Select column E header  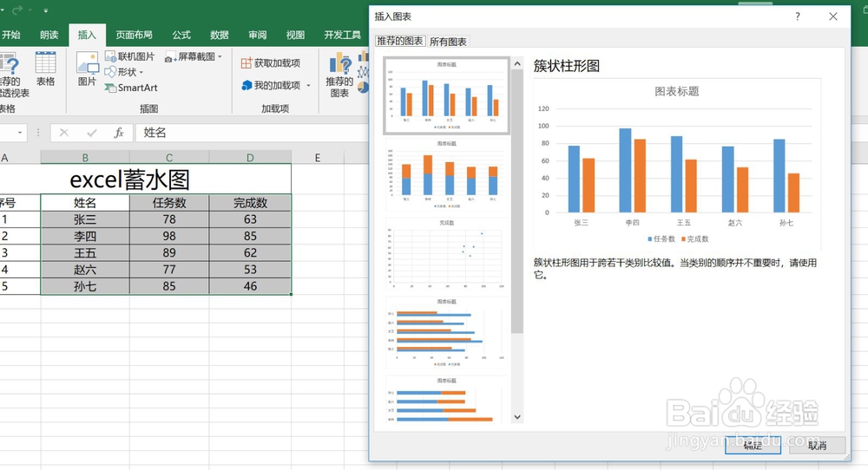pyautogui.click(x=317, y=158)
